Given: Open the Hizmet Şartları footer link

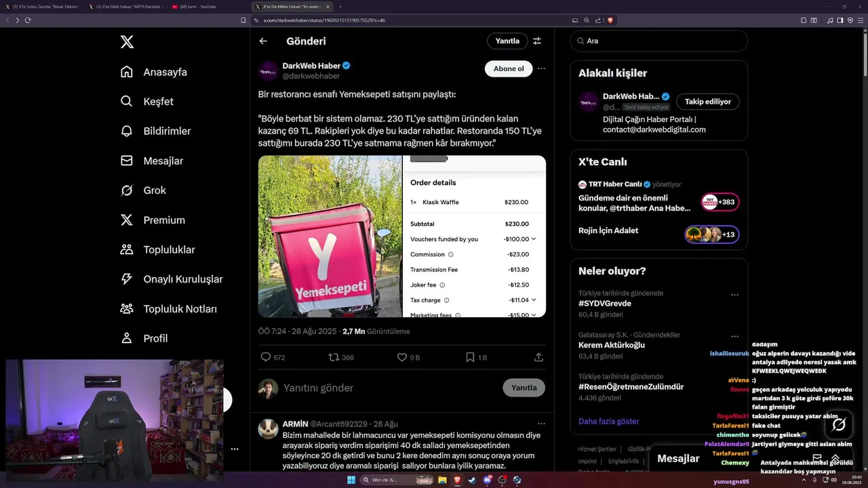Looking at the screenshot, I should (597, 449).
